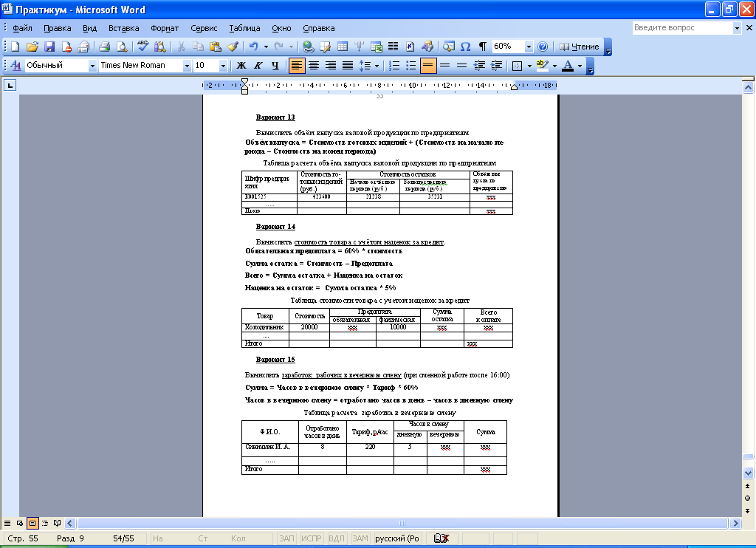Click in the Введите вопрос help field
This screenshot has width=756, height=548.
[682, 28]
